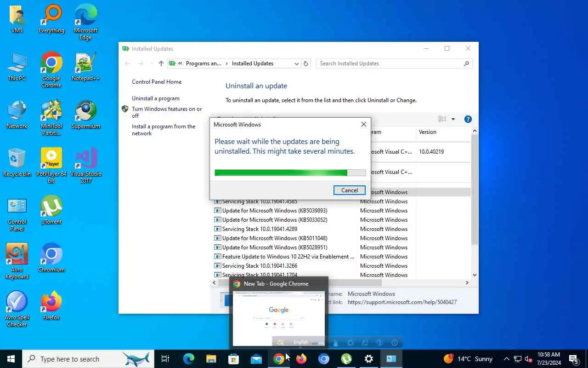The height and width of the screenshot is (368, 588).
Task: Open Supermium desktop shortcut
Action: coord(85,115)
